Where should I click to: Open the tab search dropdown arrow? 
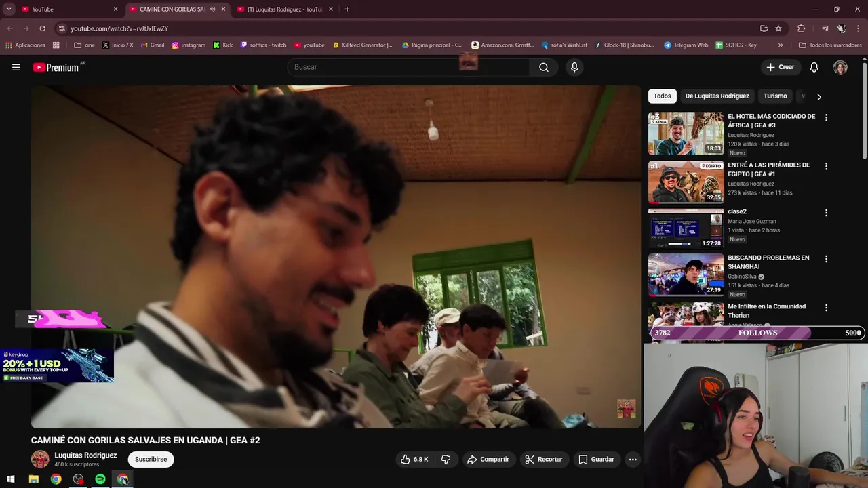click(9, 9)
